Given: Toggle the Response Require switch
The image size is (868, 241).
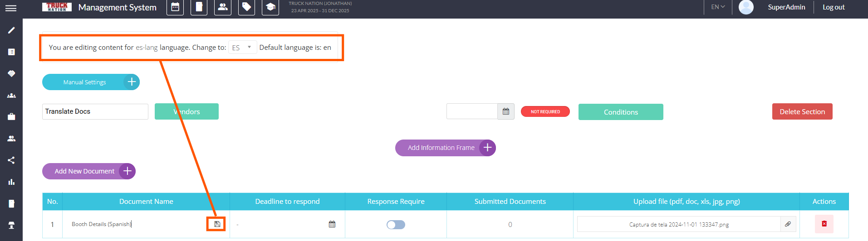Looking at the screenshot, I should [396, 225].
